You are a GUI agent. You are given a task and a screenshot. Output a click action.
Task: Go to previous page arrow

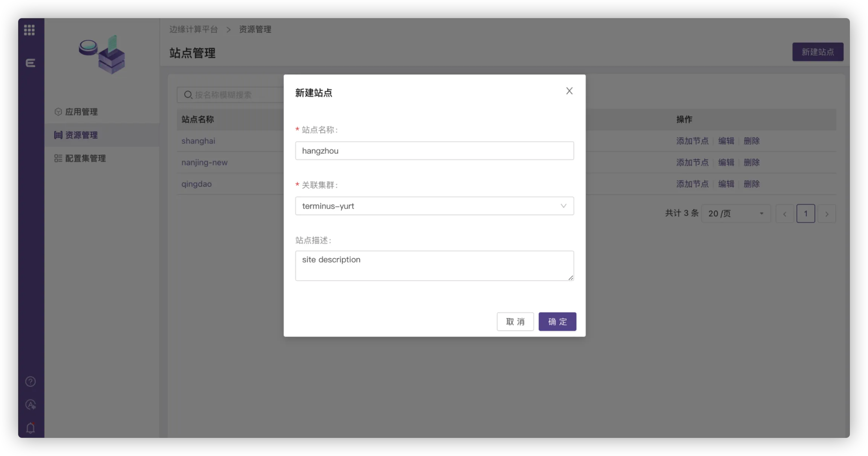point(785,214)
